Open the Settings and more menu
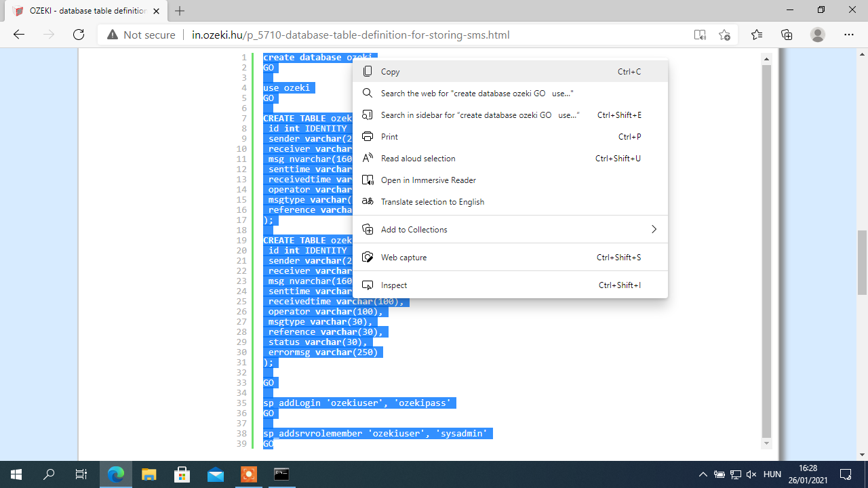Screen dimensions: 868x488 [849, 33]
